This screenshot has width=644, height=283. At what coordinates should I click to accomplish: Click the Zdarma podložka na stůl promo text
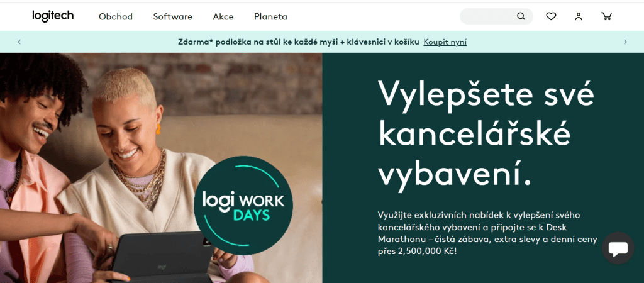(x=299, y=42)
